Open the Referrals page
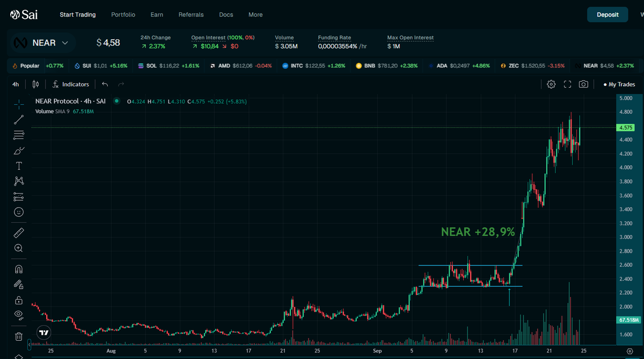The width and height of the screenshot is (644, 359). pos(191,14)
